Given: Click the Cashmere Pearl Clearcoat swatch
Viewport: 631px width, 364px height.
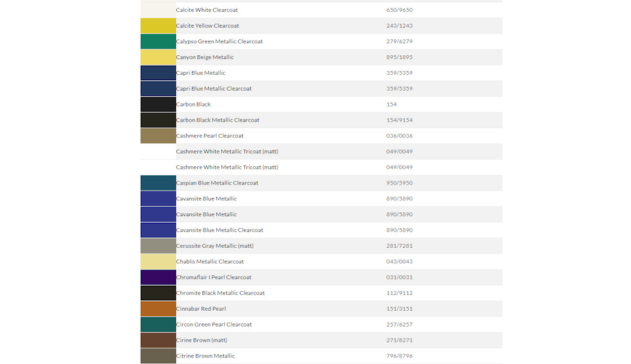Looking at the screenshot, I should click(158, 135).
